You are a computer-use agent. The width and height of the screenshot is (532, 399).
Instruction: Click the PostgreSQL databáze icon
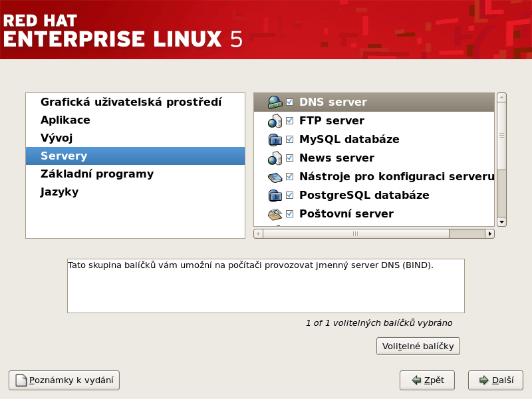tap(275, 196)
